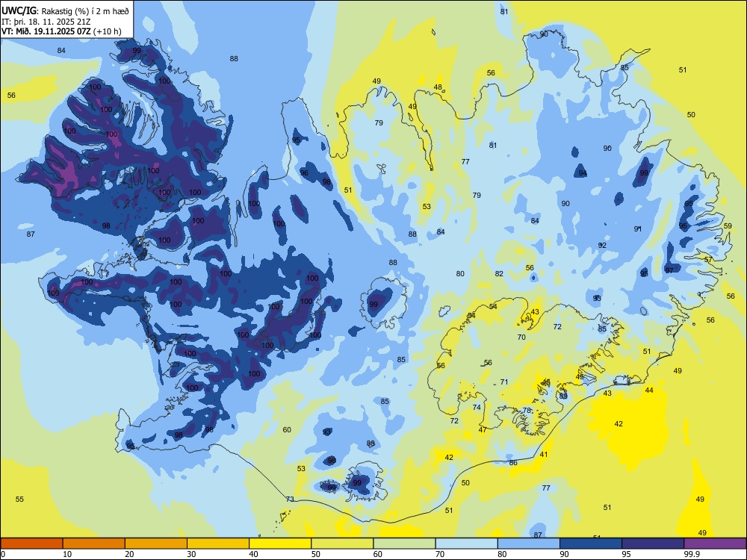
Task: Click the humidity value '70' on the map
Action: [521, 337]
